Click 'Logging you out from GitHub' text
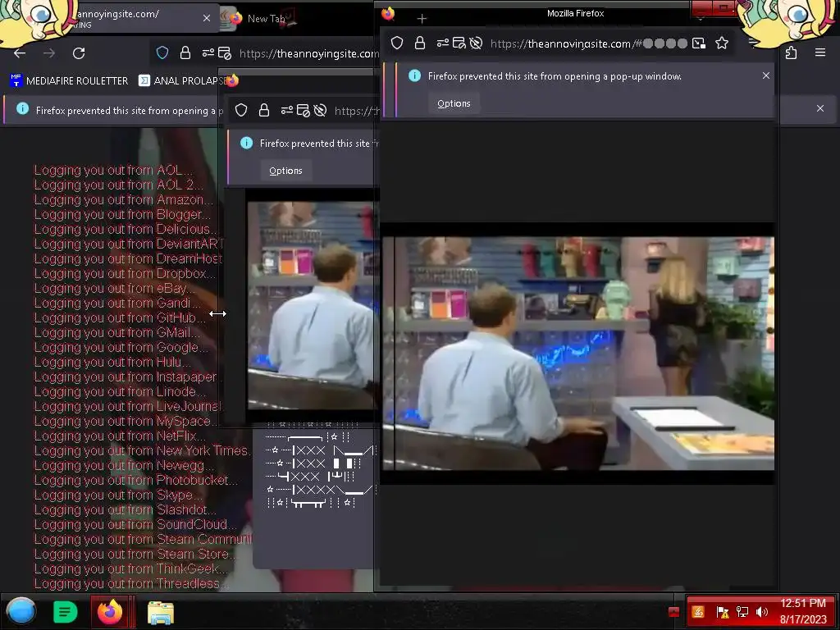The height and width of the screenshot is (630, 840). point(120,317)
